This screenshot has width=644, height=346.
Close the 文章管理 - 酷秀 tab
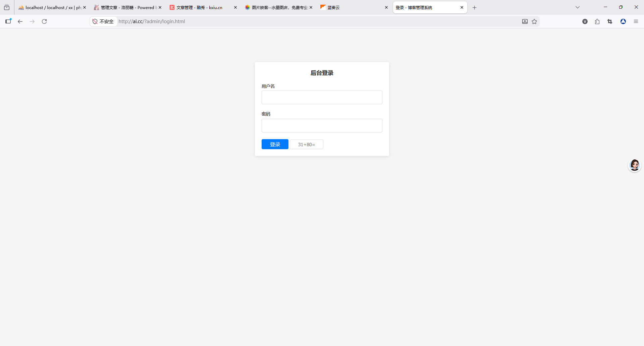click(235, 7)
